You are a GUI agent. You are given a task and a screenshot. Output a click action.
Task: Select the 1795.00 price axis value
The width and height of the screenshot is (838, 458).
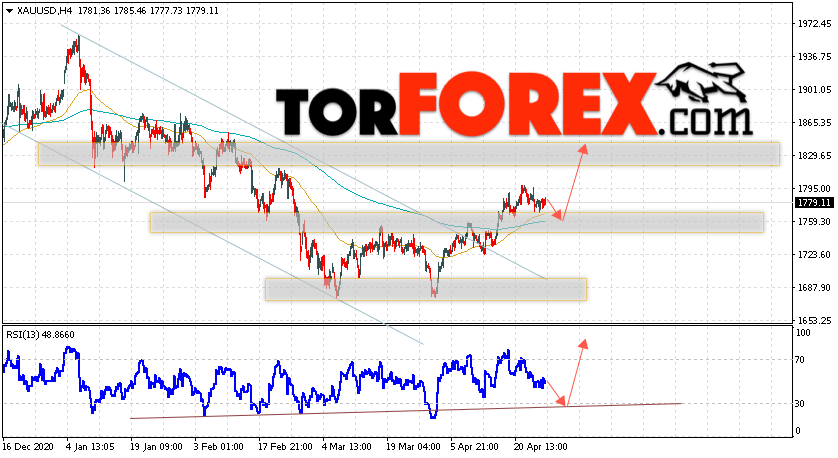(x=814, y=189)
